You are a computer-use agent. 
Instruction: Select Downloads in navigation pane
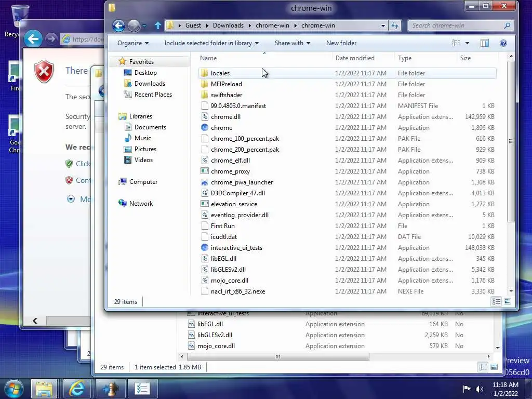point(150,84)
